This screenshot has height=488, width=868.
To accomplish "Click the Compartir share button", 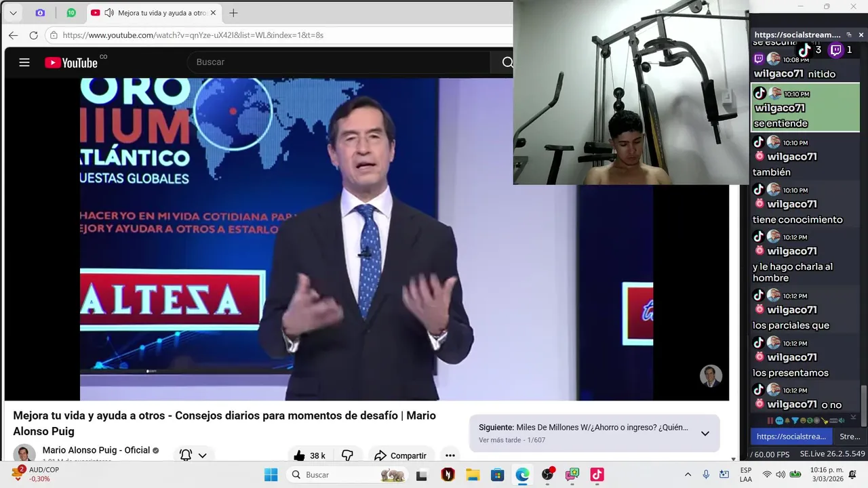I will pos(400,455).
